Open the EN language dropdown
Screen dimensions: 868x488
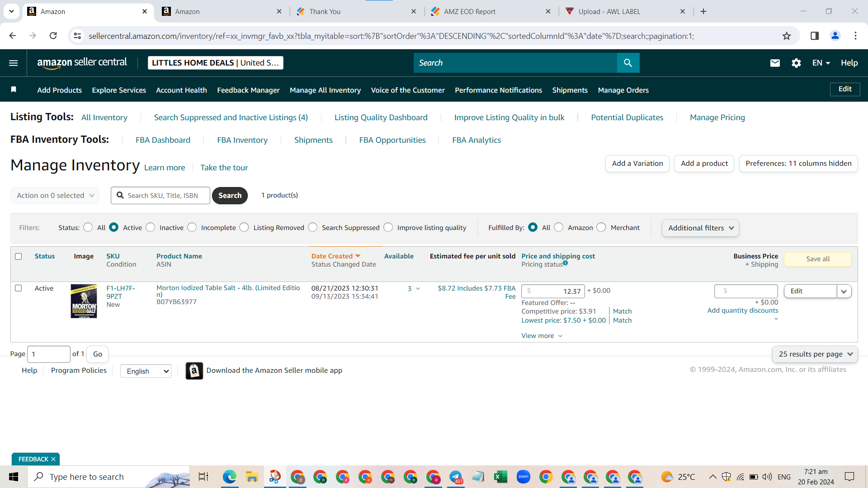tap(821, 63)
